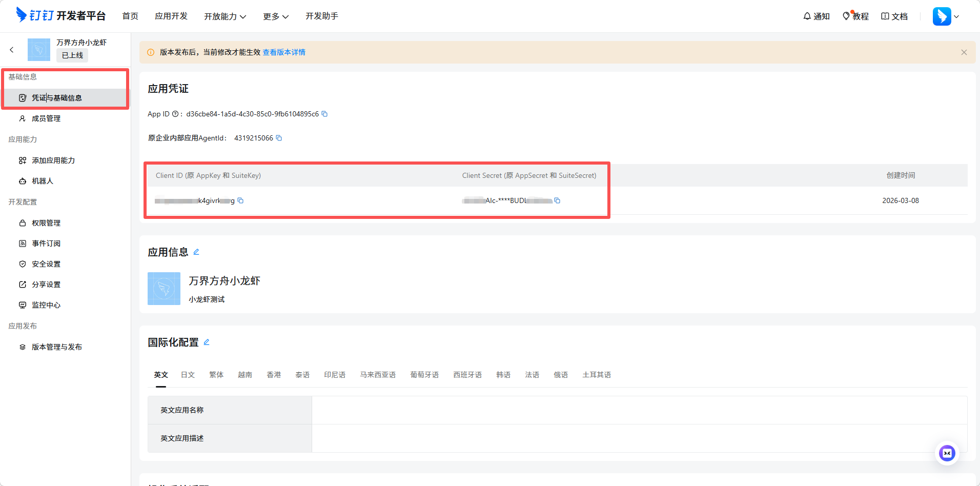This screenshot has height=486, width=980.
Task: Open the floating assistant chat icon
Action: 947,453
